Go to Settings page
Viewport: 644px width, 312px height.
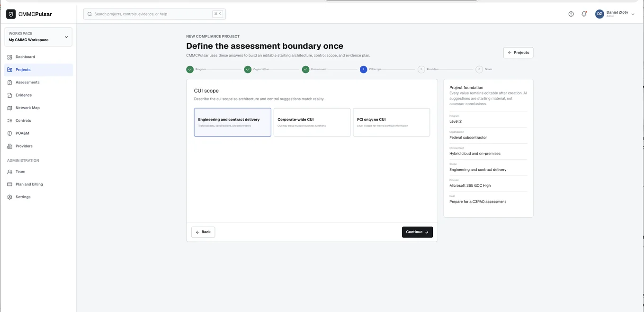click(38, 197)
